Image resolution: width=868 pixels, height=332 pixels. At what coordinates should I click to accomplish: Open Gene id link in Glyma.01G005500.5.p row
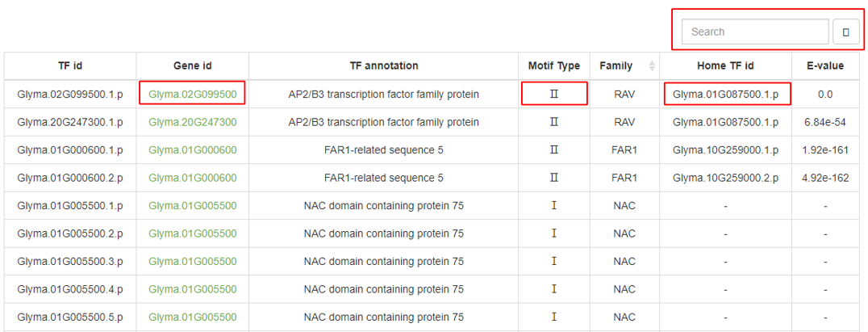click(193, 317)
